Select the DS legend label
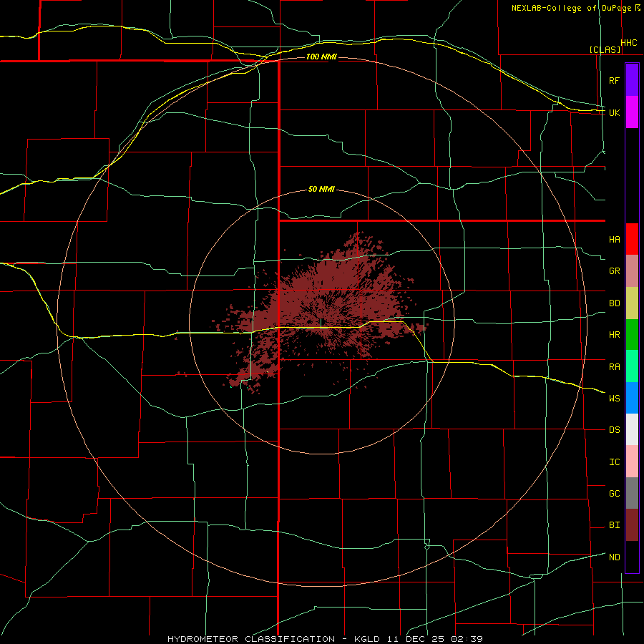Image resolution: width=644 pixels, height=644 pixels. tap(614, 430)
